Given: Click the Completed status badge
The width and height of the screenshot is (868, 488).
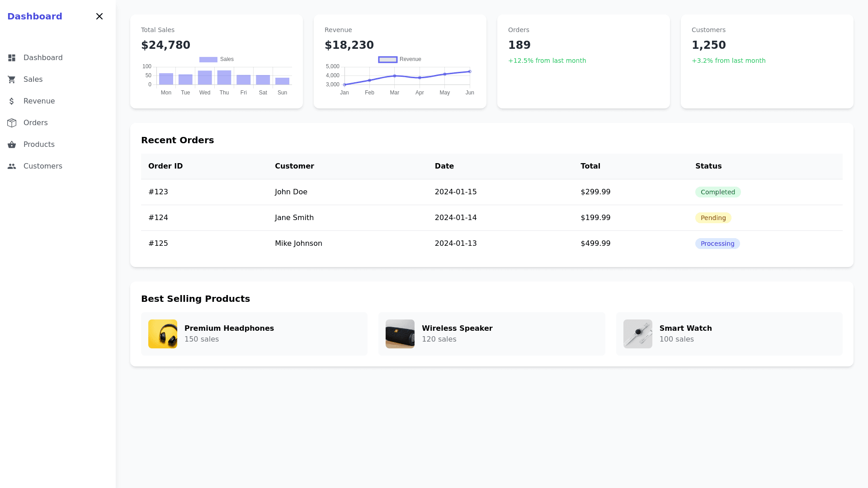Looking at the screenshot, I should [x=717, y=192].
